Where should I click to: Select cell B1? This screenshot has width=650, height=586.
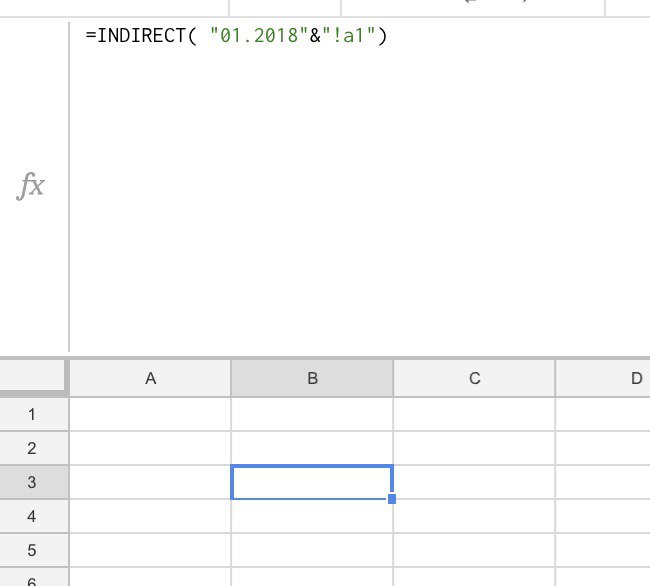312,414
